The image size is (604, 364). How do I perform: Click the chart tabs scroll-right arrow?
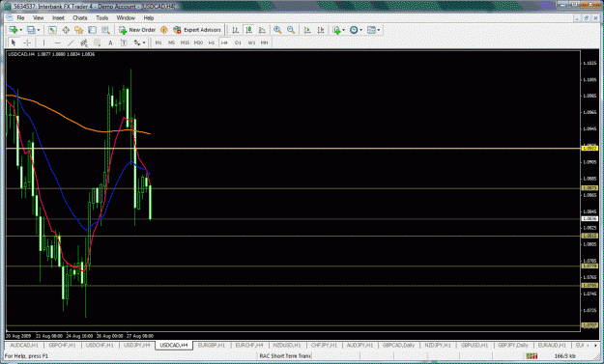[595, 346]
